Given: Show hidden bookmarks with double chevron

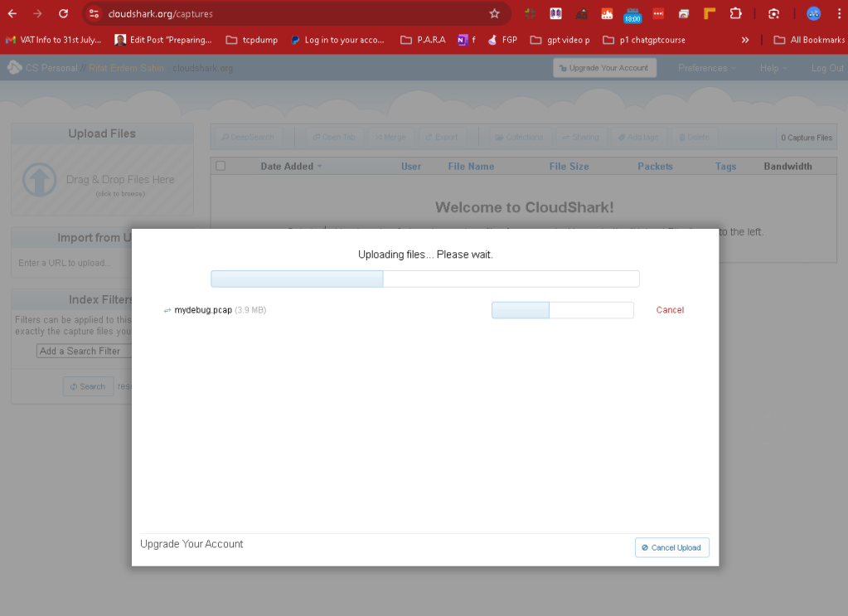Looking at the screenshot, I should click(x=744, y=40).
